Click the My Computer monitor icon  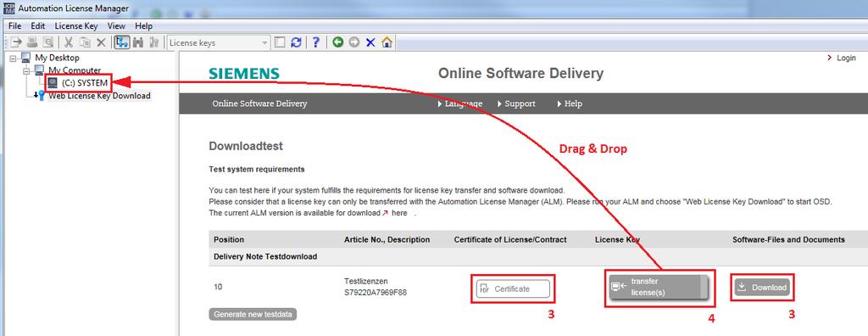coord(39,70)
